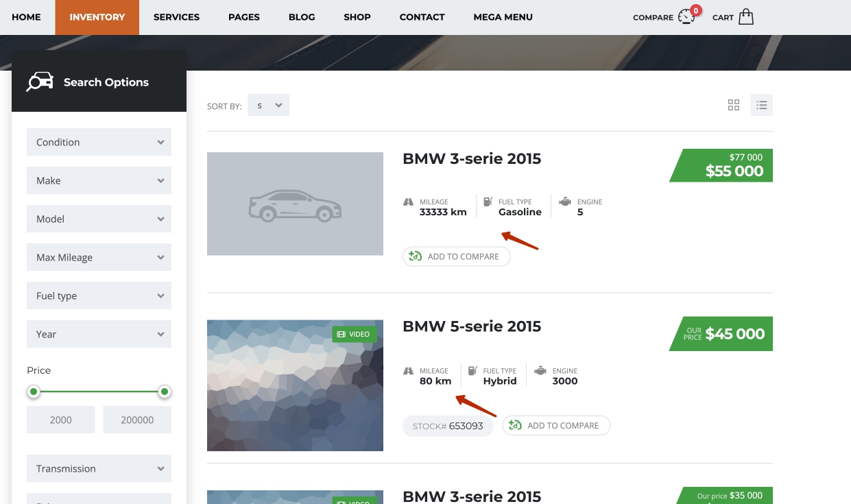Viewport: 851px width, 504px height.
Task: Add BMW 5-serie 2015 to compare
Action: click(x=555, y=425)
